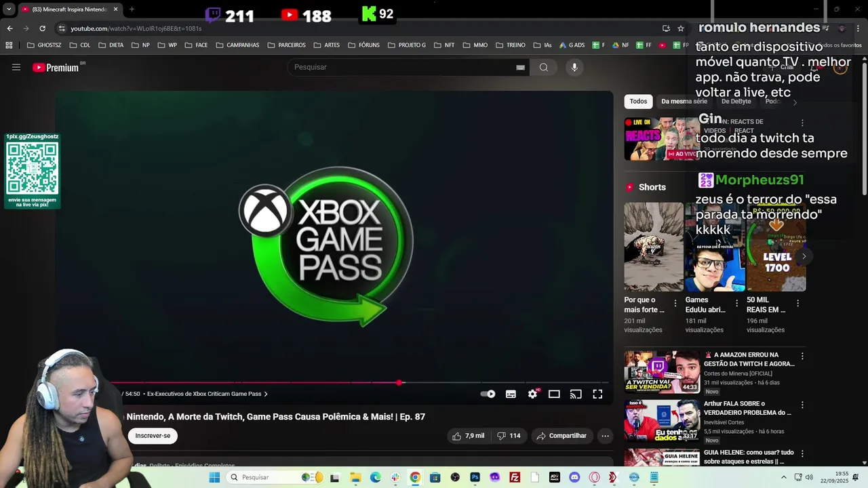Open the browser tab search dropdown
This screenshot has width=868, height=488.
pyautogui.click(x=9, y=9)
